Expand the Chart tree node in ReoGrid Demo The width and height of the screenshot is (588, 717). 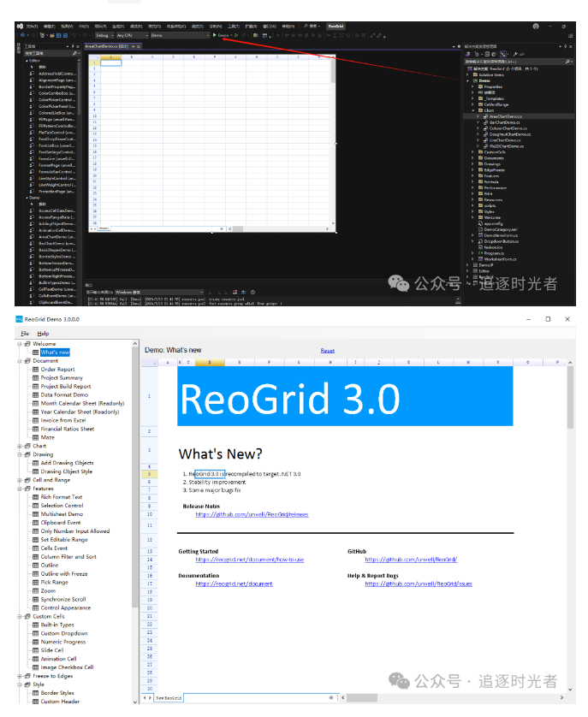pyautogui.click(x=20, y=447)
